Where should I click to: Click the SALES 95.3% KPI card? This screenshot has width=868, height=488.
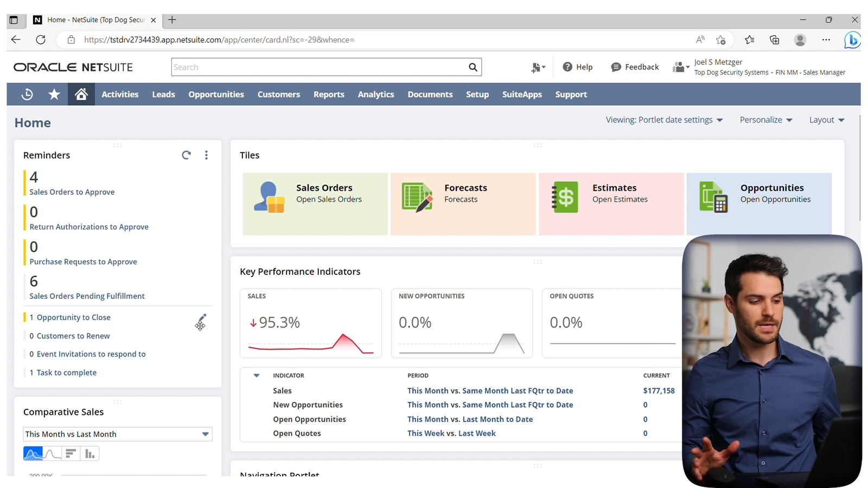click(x=311, y=323)
